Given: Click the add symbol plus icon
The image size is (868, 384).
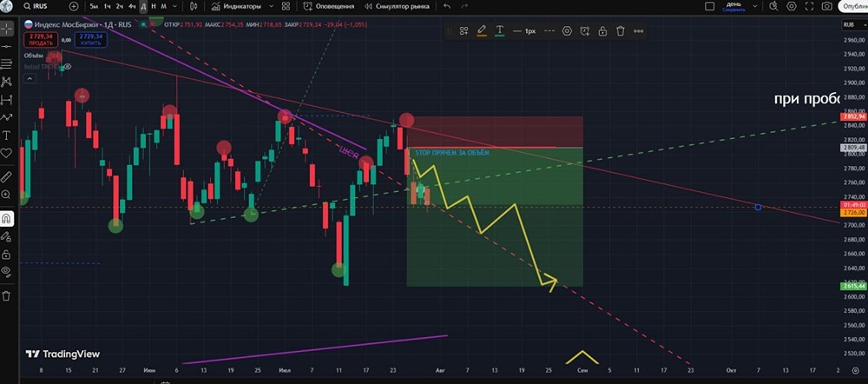Looking at the screenshot, I should click(x=74, y=7).
